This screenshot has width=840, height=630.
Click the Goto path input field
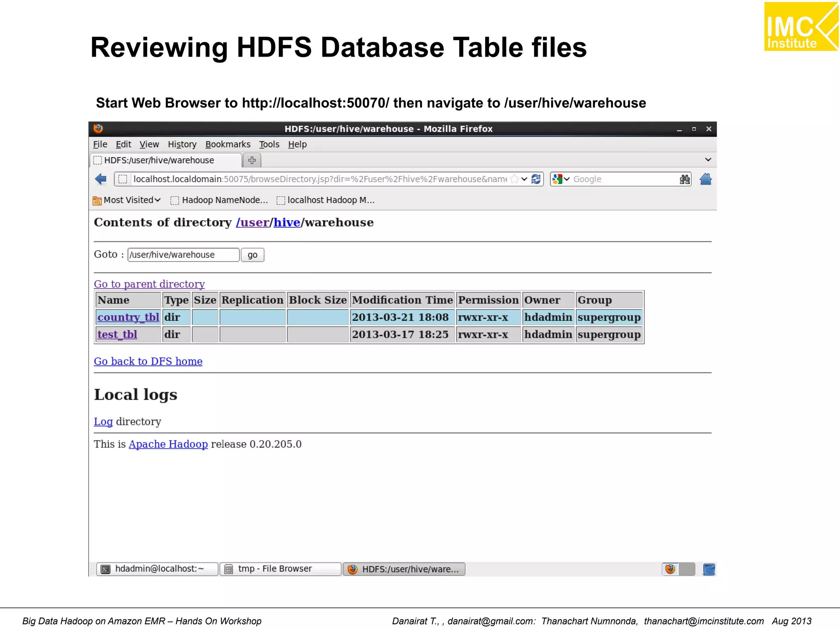click(183, 255)
